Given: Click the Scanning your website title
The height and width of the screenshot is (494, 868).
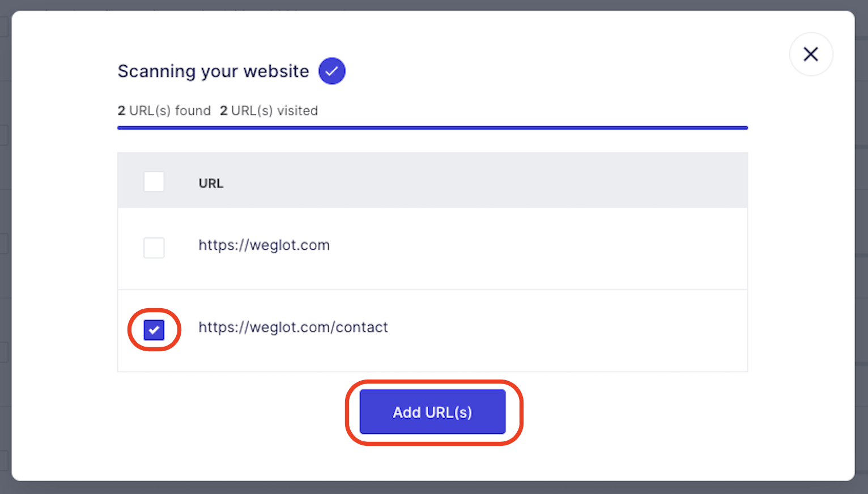Looking at the screenshot, I should (x=213, y=71).
